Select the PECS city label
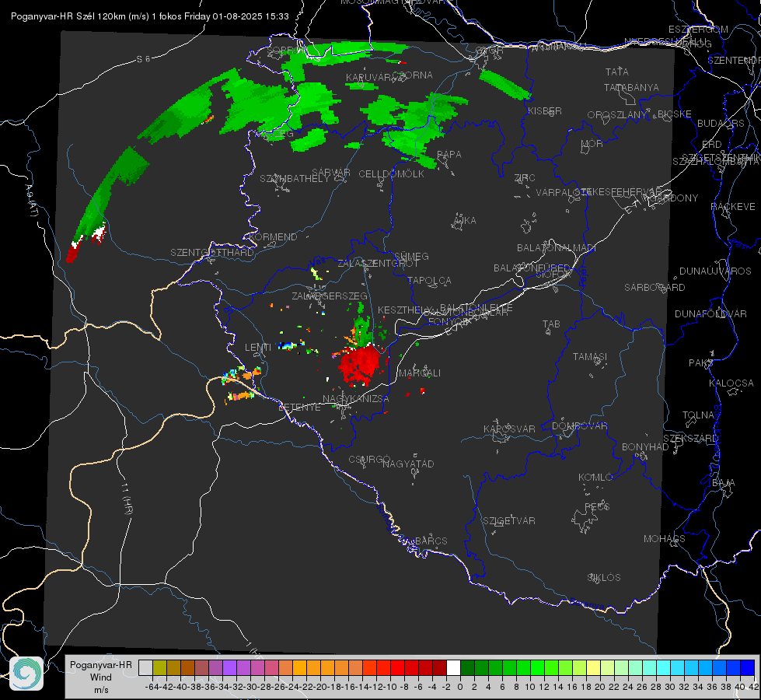The image size is (761, 700). [x=597, y=506]
